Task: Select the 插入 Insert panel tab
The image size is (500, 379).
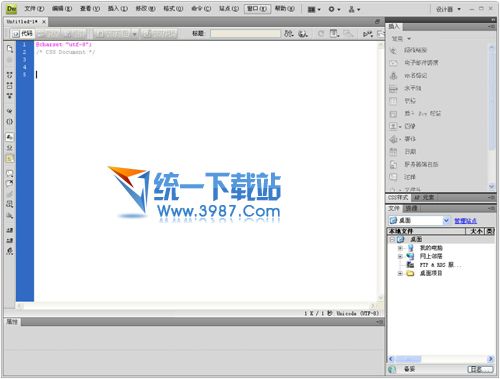Action: pyautogui.click(x=394, y=26)
